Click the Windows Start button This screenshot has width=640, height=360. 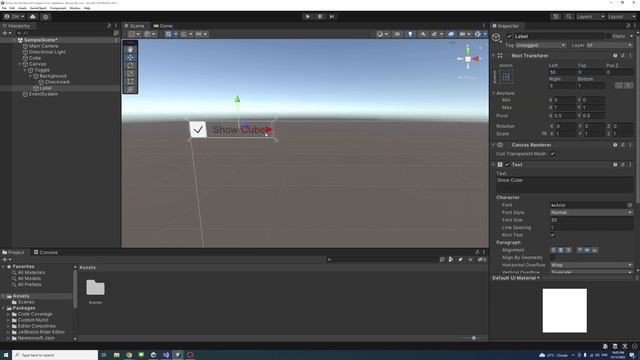click(x=6, y=355)
